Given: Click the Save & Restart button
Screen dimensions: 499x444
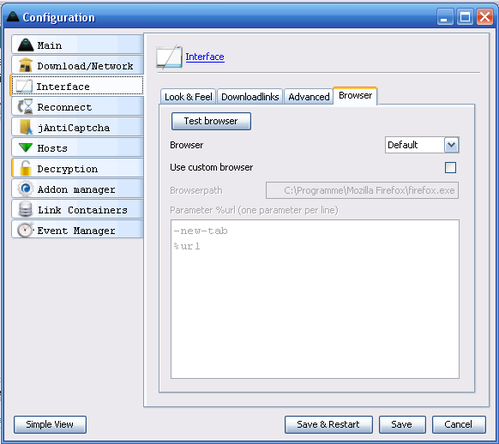Looking at the screenshot, I should 328,424.
